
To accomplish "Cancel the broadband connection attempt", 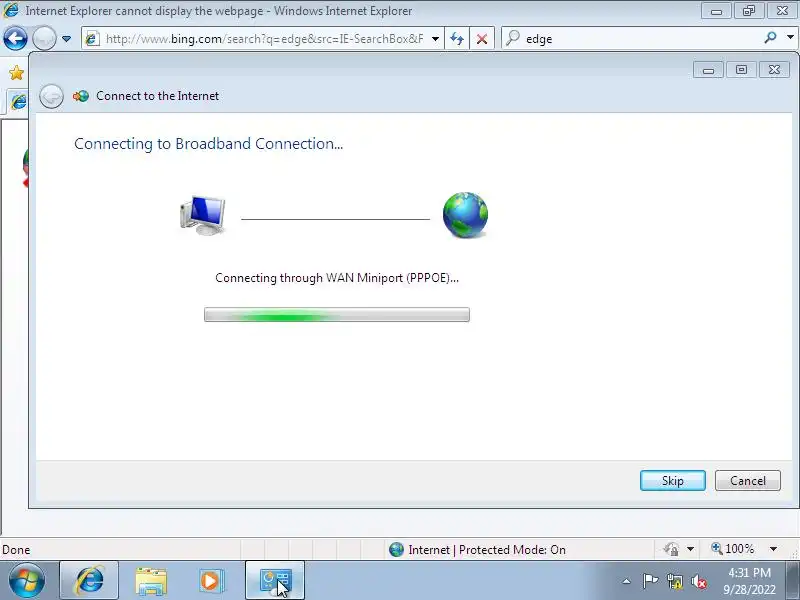I will point(747,481).
